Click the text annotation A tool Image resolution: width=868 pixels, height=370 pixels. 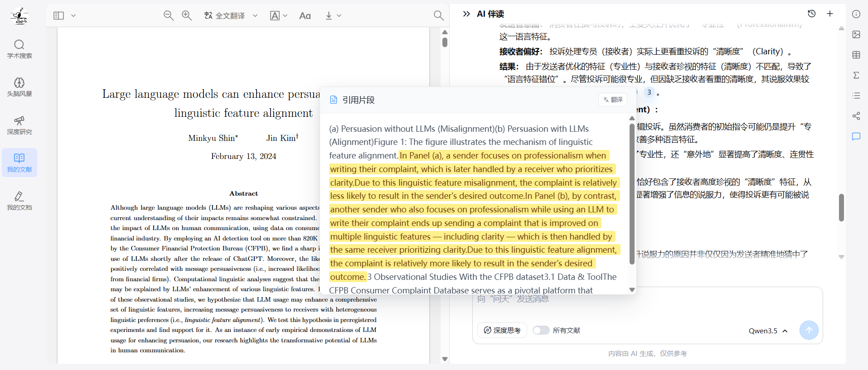click(x=275, y=15)
